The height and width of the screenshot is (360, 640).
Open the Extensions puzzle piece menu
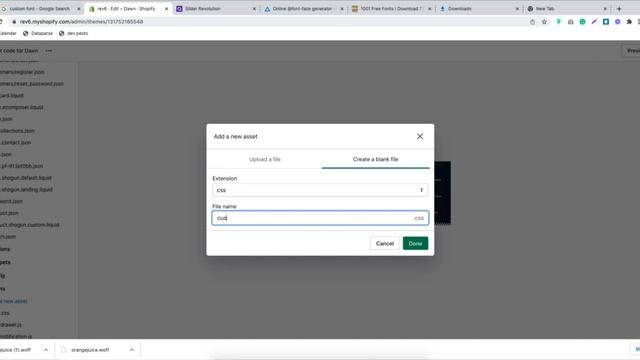coord(629,22)
